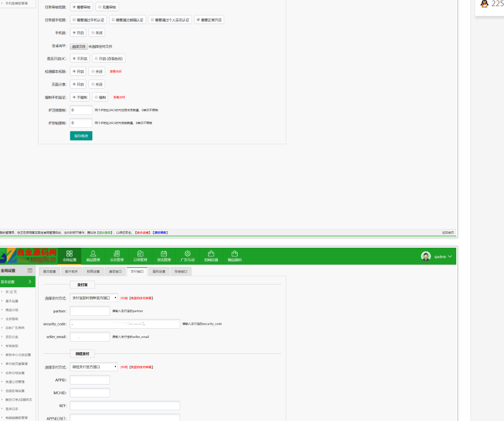Select 关闭 for 检测脚本权限
The width and height of the screenshot is (504, 421).
pyautogui.click(x=93, y=71)
